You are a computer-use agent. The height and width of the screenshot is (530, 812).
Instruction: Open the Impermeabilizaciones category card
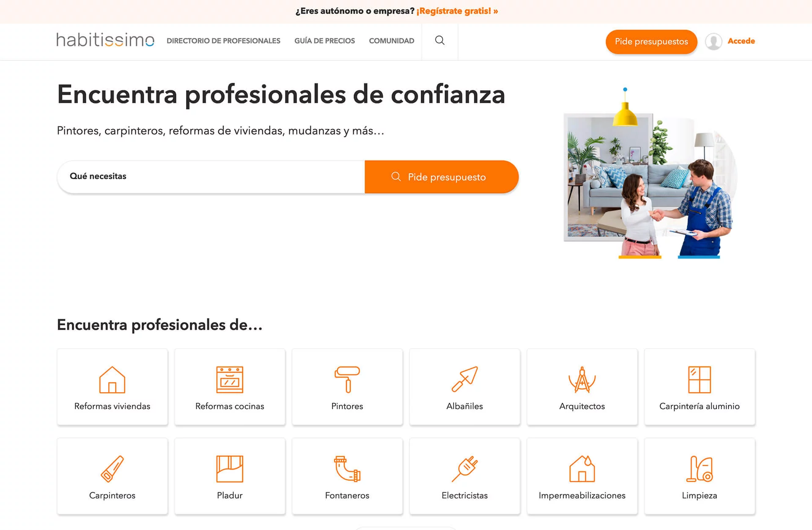pyautogui.click(x=582, y=476)
